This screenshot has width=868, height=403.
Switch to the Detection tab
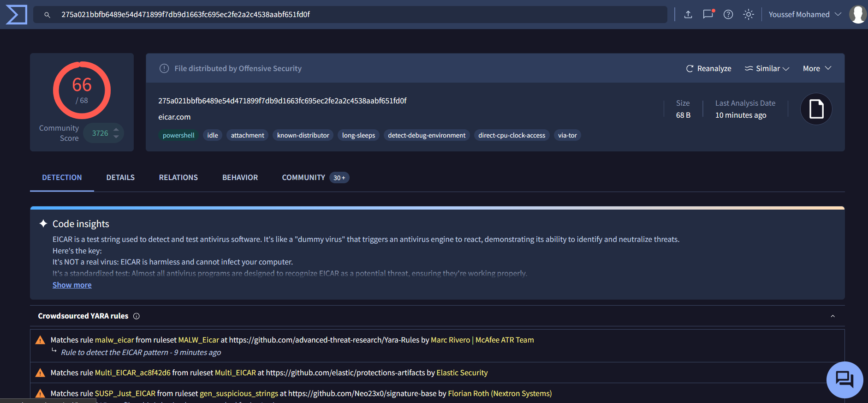62,177
